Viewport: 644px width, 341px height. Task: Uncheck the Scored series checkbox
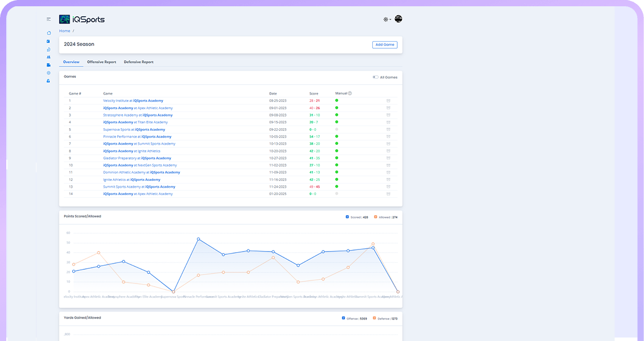click(x=348, y=217)
